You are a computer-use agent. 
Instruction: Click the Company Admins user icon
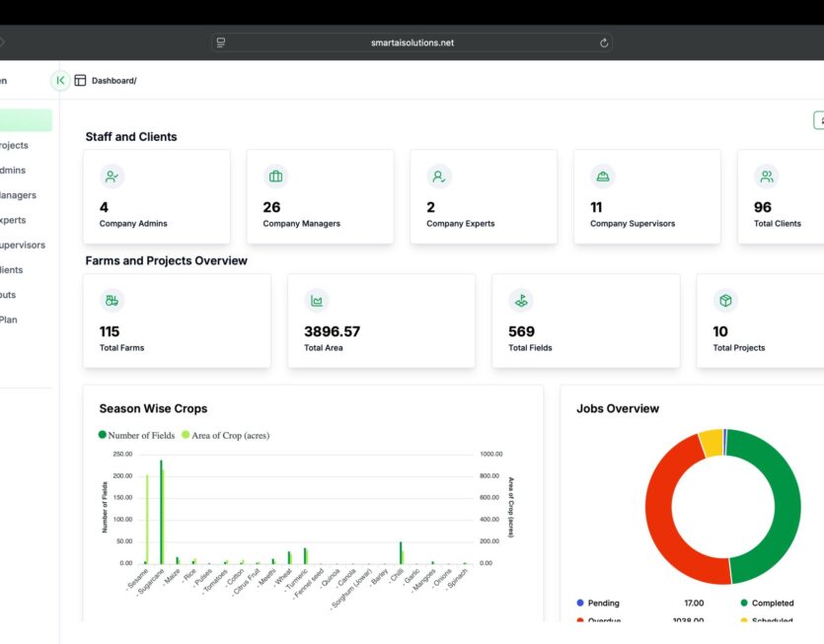coord(112,177)
